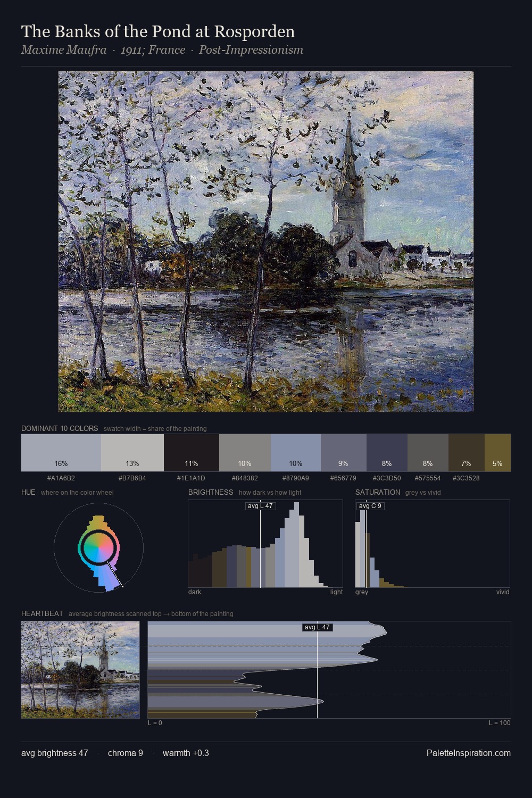The height and width of the screenshot is (798, 532).
Task: Click the 'vivid' axis label
Action: click(x=503, y=592)
